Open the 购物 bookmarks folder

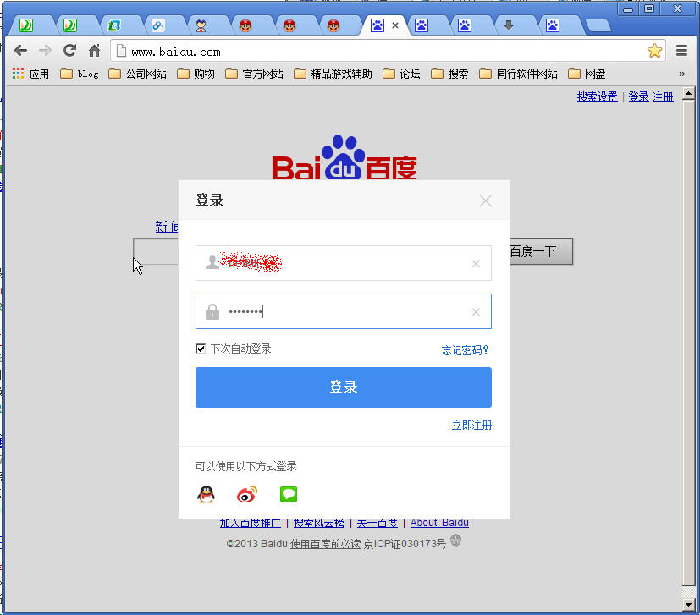click(x=196, y=74)
